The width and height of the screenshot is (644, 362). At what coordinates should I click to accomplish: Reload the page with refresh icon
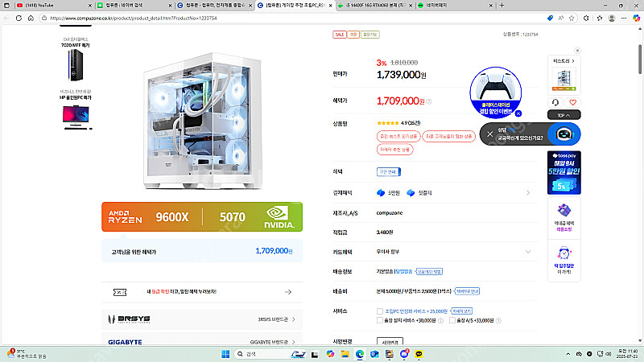click(x=19, y=18)
